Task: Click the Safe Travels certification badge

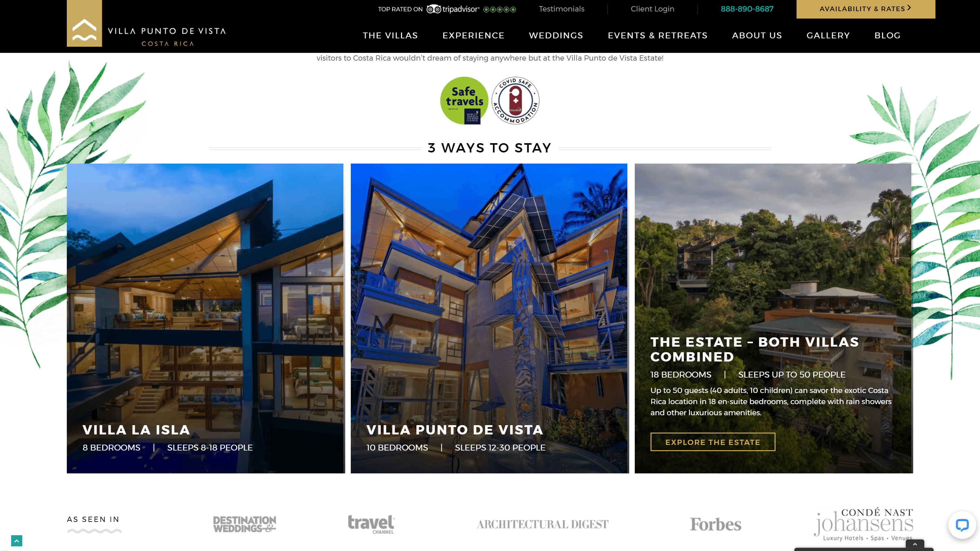Action: (x=464, y=100)
